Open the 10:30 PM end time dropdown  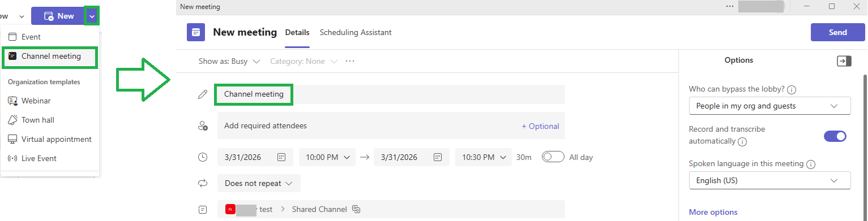coord(484,157)
